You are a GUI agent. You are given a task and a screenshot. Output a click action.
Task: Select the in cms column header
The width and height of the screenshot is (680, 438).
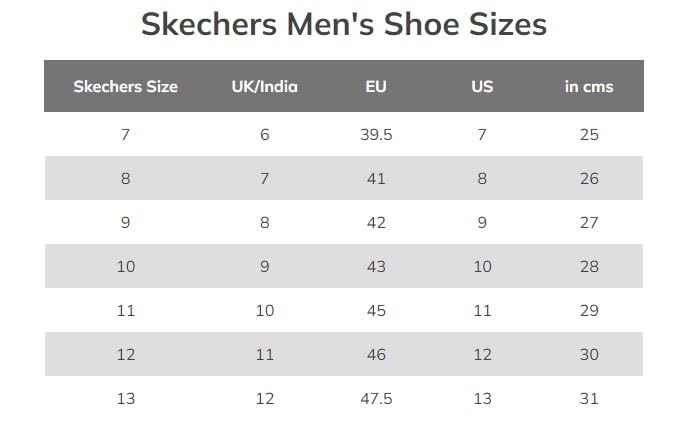(x=589, y=86)
